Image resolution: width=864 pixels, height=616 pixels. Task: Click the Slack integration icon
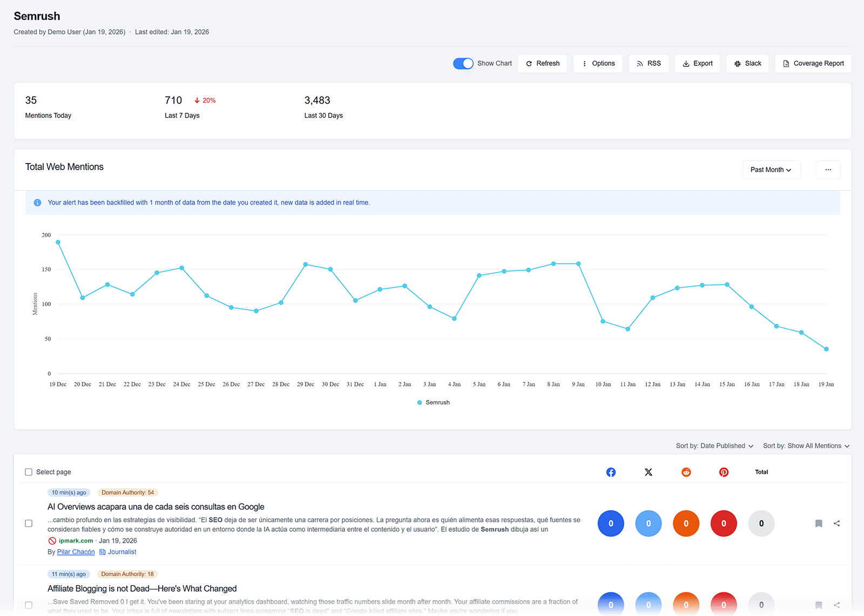pyautogui.click(x=739, y=63)
